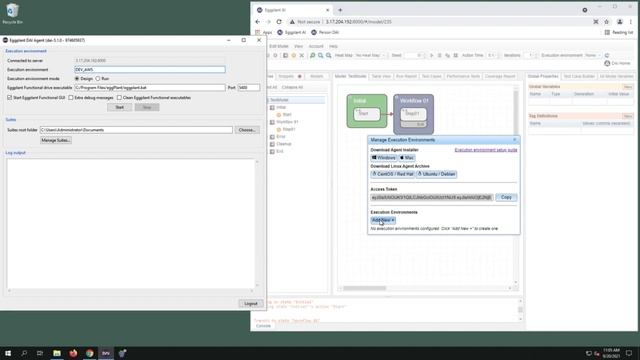Viewport: 640px width, 360px height.
Task: Enable Extra debug messages checkbox
Action: pyautogui.click(x=71, y=98)
